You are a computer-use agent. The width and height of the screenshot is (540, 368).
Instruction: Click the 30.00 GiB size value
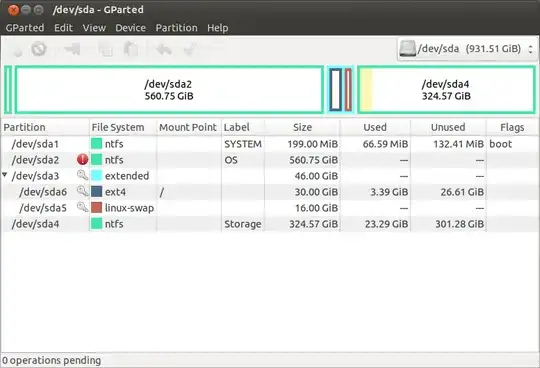point(316,192)
